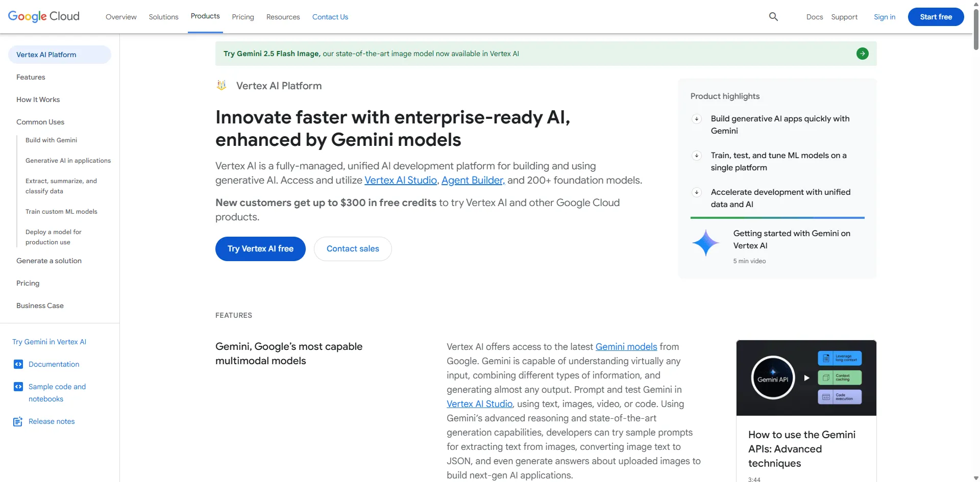Click the search magnifier icon
The image size is (980, 482).
coord(773,17)
